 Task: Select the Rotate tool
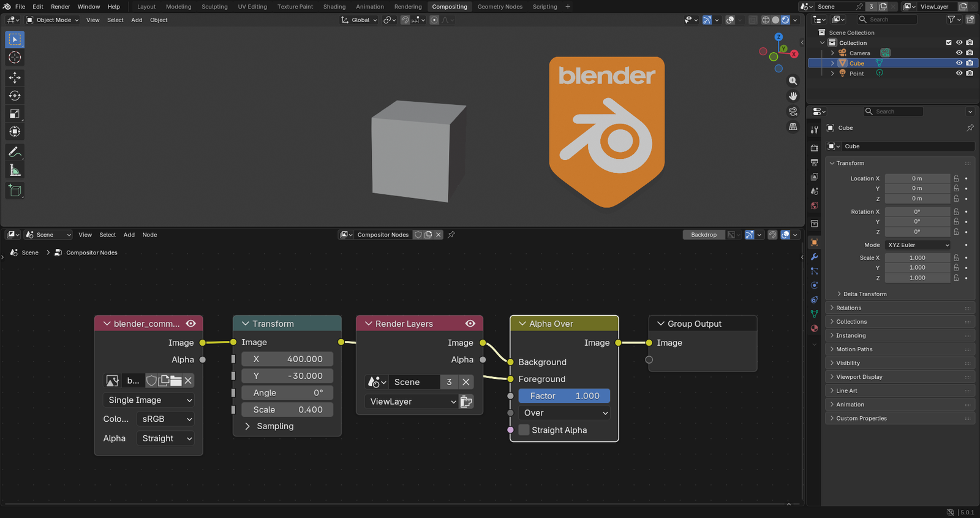[15, 96]
